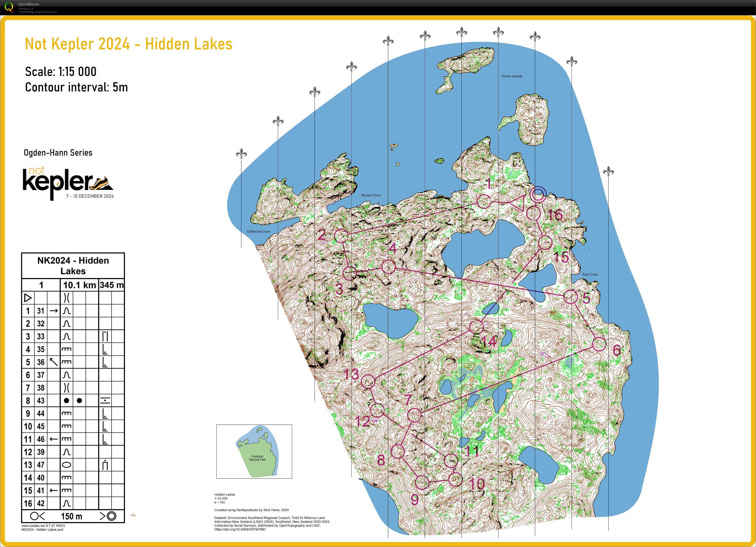Click control circle 8 on the map

point(397,451)
